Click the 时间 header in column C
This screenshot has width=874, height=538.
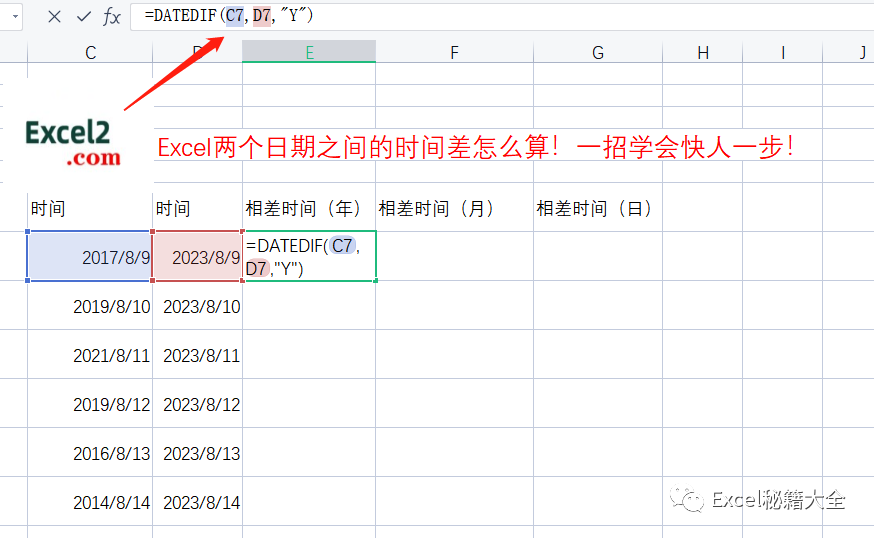pyautogui.click(x=90, y=207)
